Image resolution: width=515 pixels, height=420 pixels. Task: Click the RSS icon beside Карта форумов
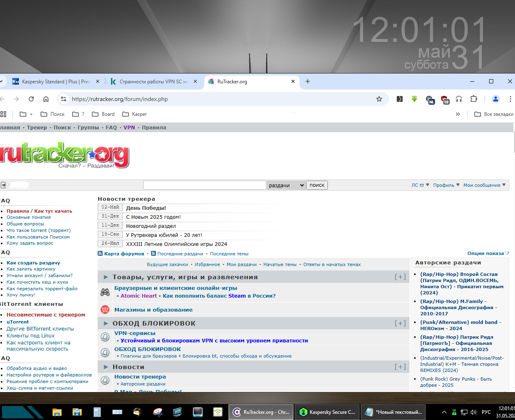pos(100,253)
